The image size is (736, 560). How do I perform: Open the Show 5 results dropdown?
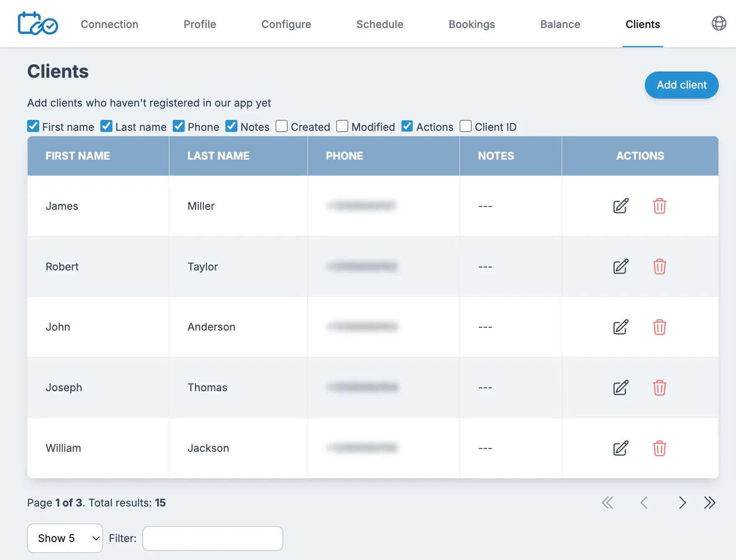coord(64,538)
